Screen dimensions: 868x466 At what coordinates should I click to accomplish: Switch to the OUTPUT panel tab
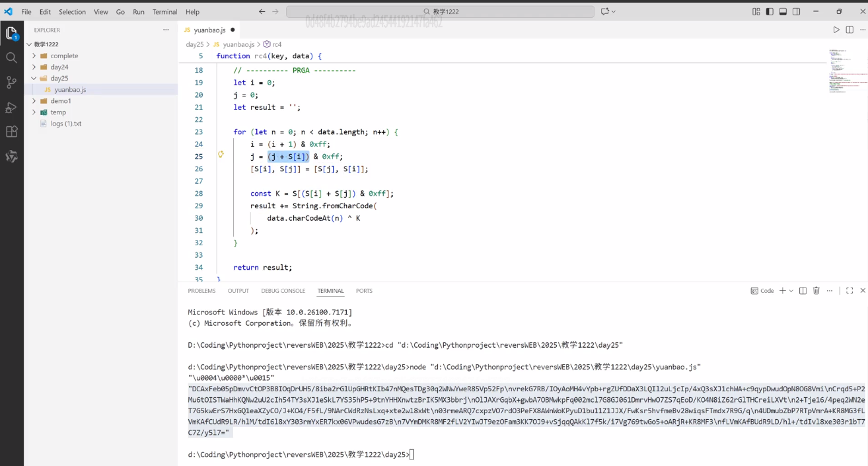pos(238,291)
